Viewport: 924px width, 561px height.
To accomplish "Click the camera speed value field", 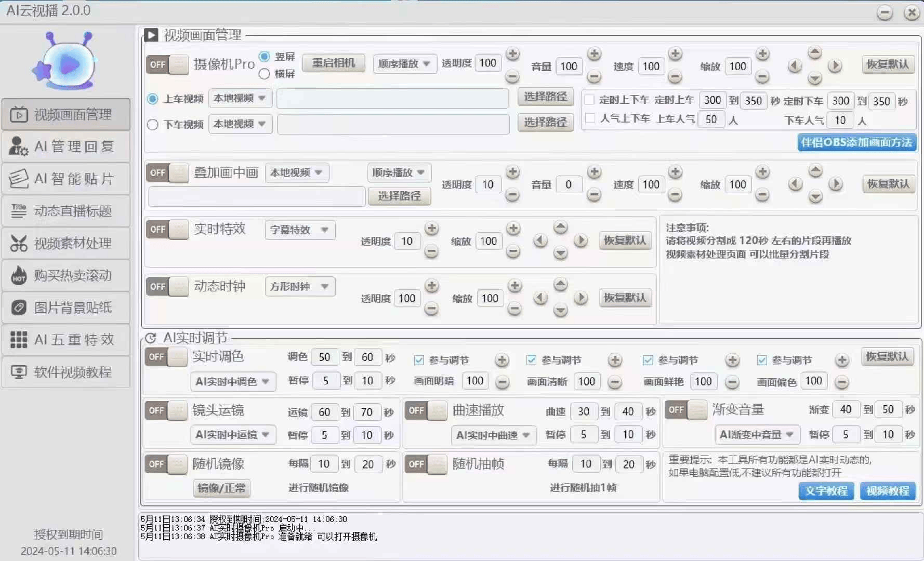I will 651,66.
